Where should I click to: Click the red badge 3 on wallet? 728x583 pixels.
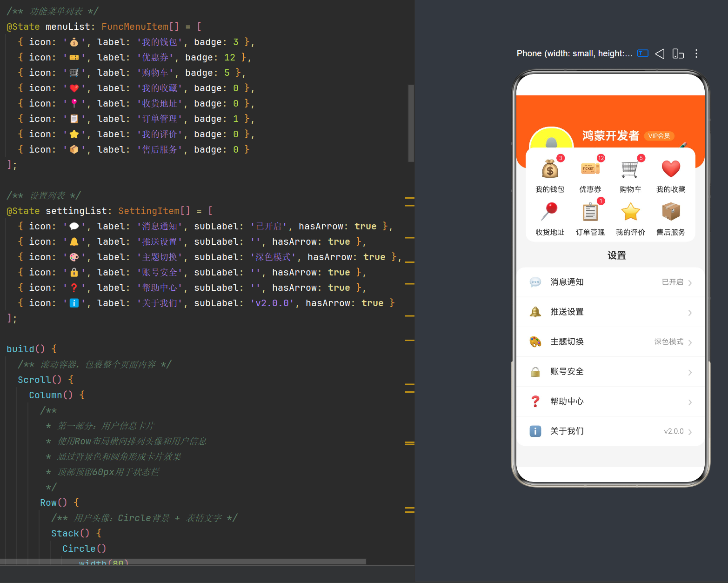coord(561,158)
